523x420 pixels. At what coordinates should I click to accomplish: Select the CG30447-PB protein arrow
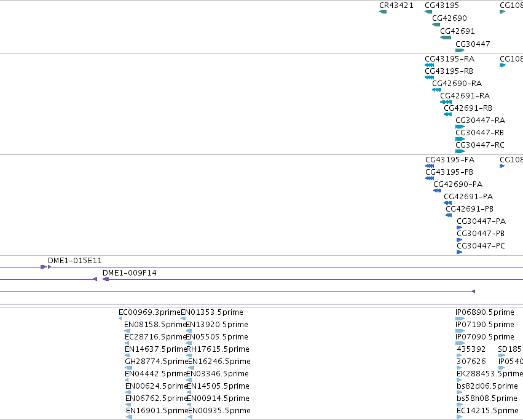[459, 240]
